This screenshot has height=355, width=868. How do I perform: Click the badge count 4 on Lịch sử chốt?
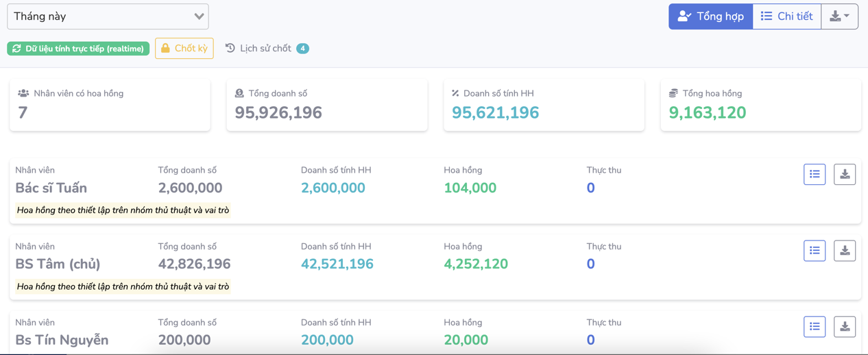(302, 49)
